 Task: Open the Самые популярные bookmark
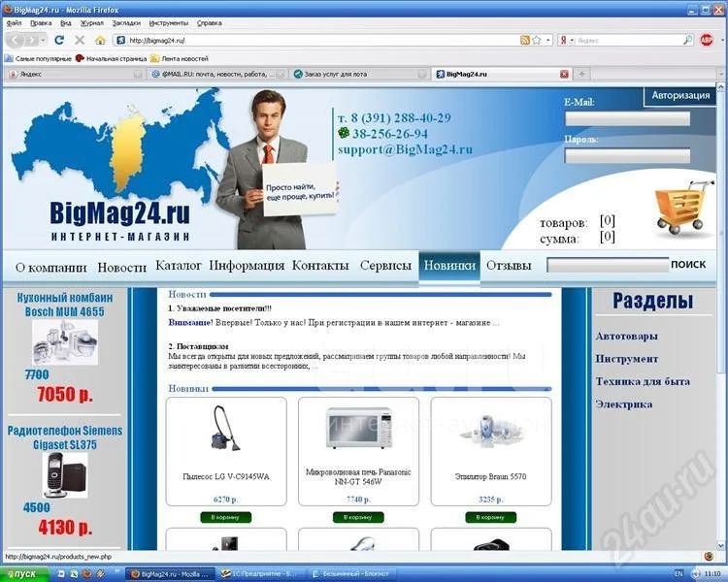coord(38,59)
